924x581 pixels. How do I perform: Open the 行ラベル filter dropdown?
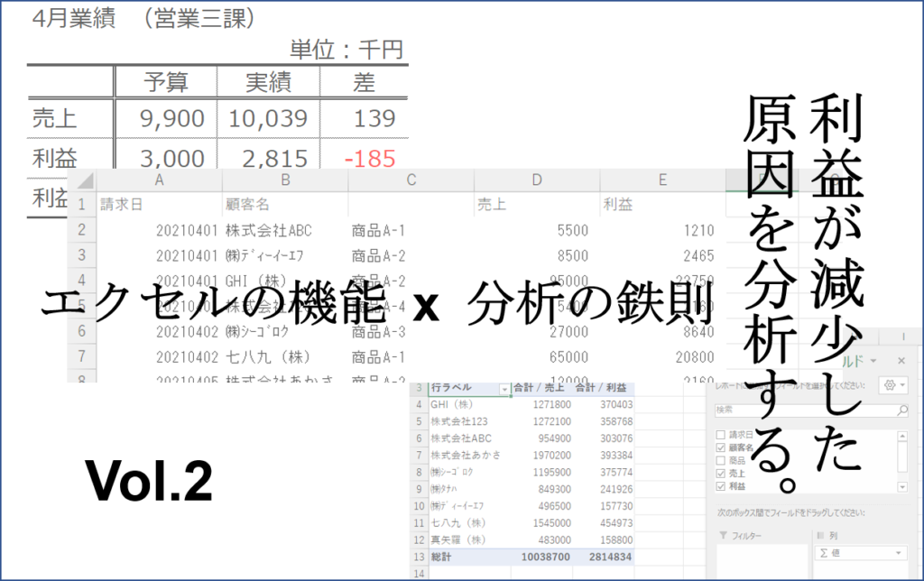pos(504,389)
